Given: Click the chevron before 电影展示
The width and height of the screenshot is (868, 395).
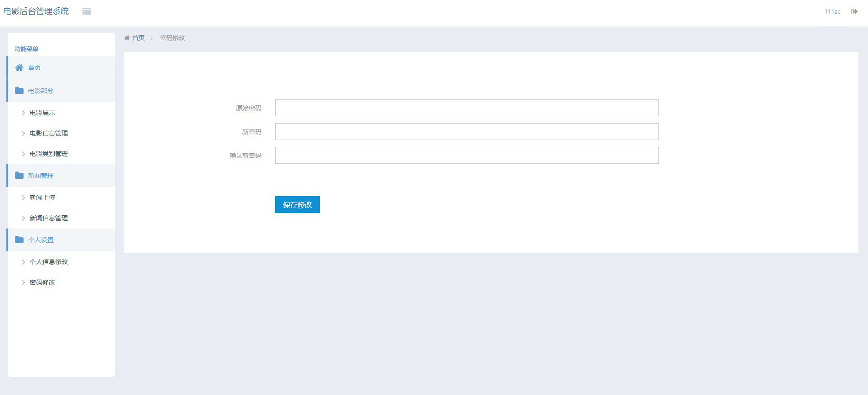Looking at the screenshot, I should point(23,113).
